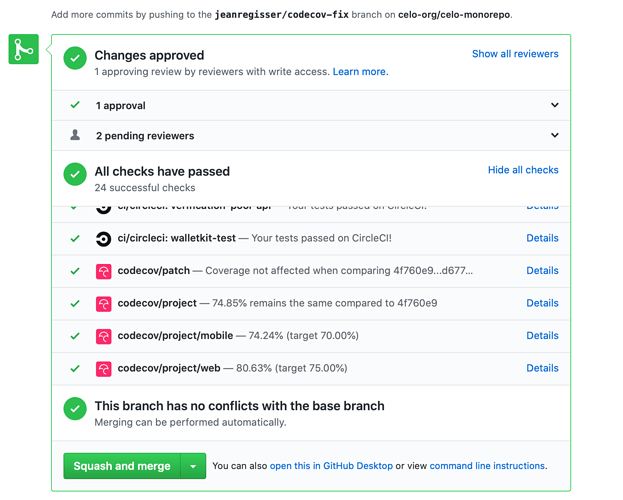Image resolution: width=623 pixels, height=500 pixels.
Task: Click the codecov/project/web umbrella icon
Action: (103, 368)
